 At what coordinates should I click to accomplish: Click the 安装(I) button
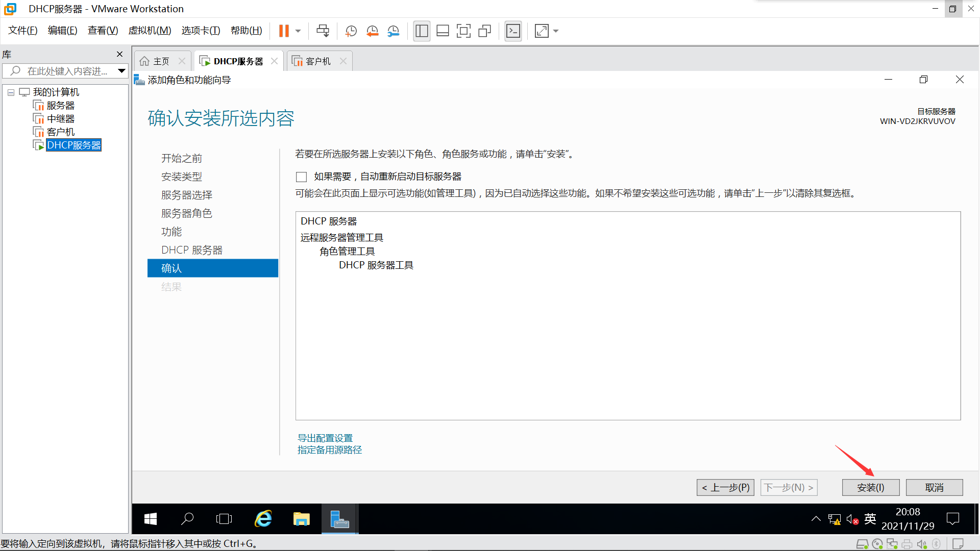coord(870,487)
